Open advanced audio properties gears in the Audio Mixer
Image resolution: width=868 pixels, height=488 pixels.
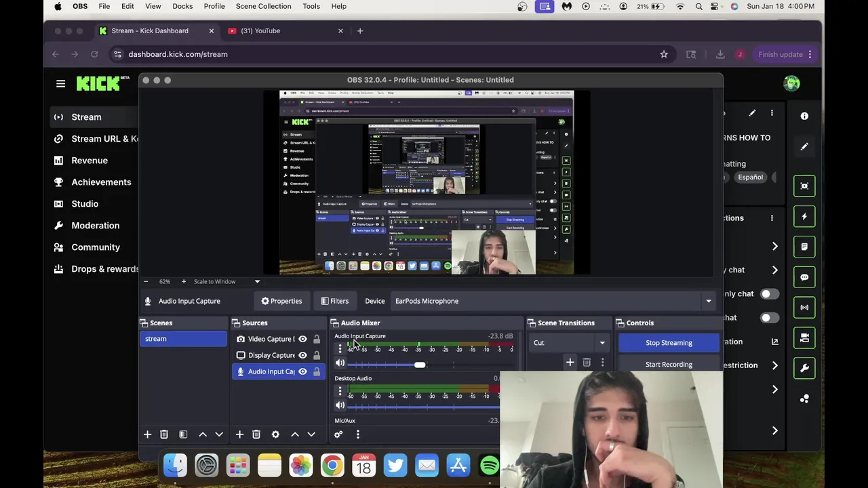(x=338, y=434)
